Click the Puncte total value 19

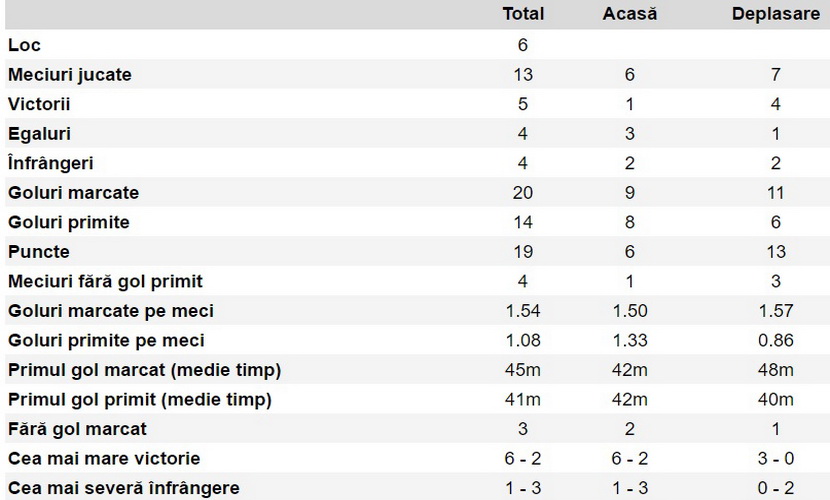coord(523,252)
